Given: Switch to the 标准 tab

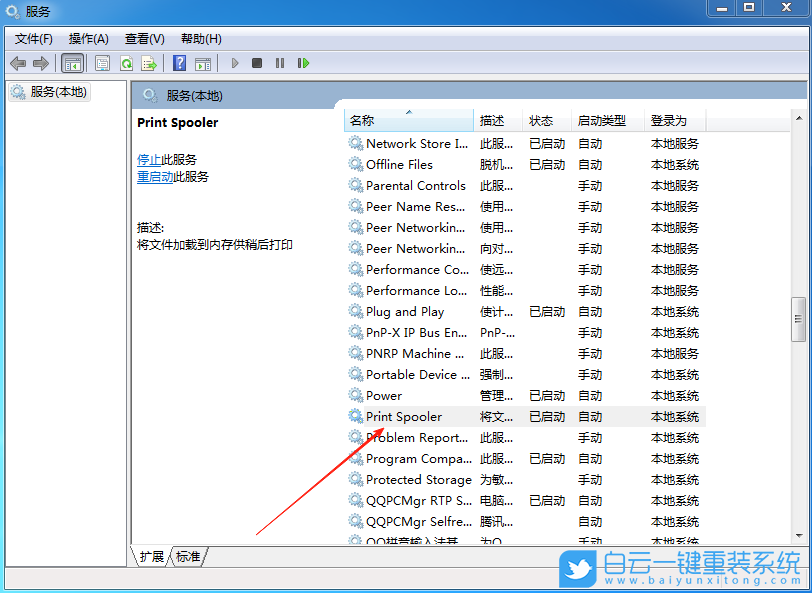Looking at the screenshot, I should pyautogui.click(x=186, y=557).
